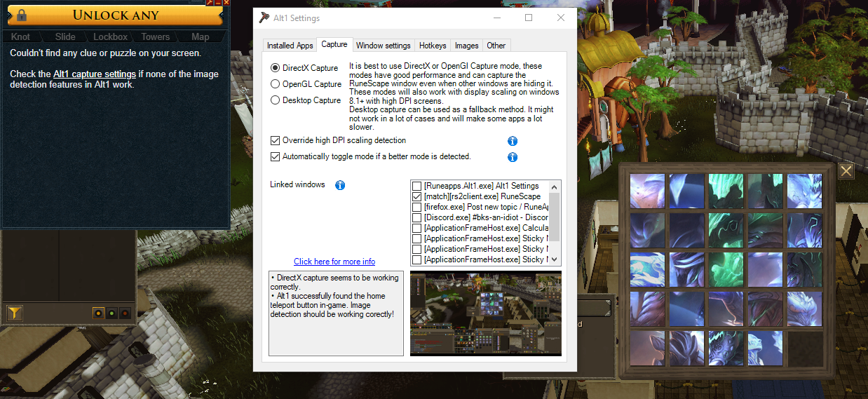Viewport: 868px width, 399px height.
Task: Click info icon next to Linked windows
Action: (x=340, y=185)
